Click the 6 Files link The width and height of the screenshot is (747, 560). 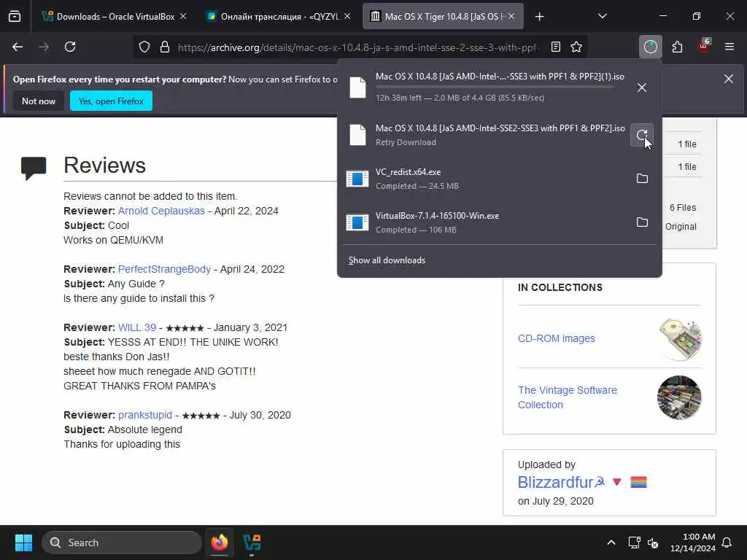click(x=683, y=208)
